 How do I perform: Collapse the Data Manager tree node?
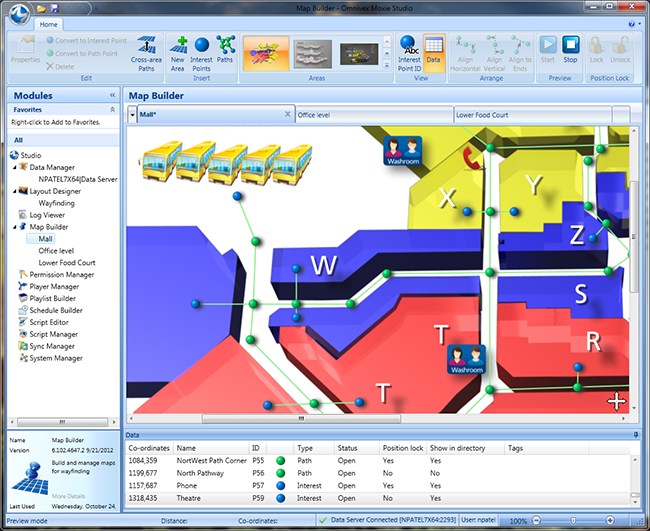15,167
